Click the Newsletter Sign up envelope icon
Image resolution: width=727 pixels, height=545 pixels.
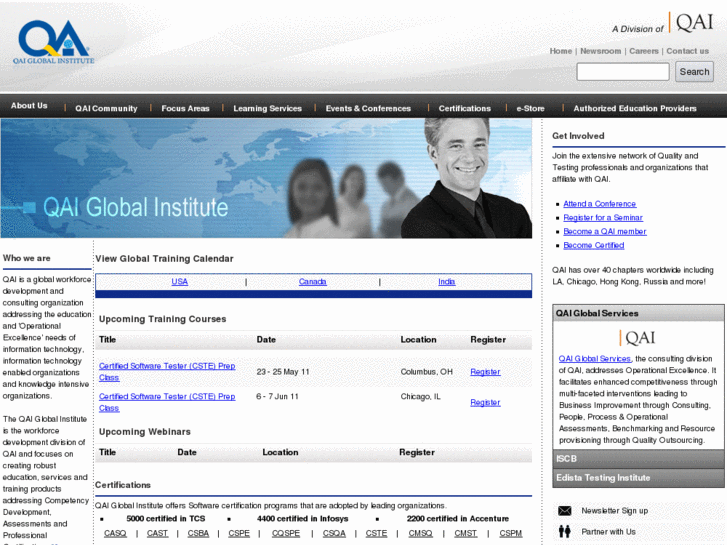[x=564, y=511]
